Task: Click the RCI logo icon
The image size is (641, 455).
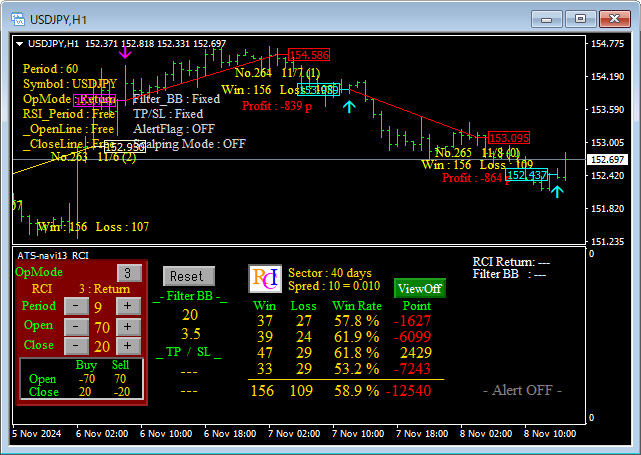Action: pos(265,278)
